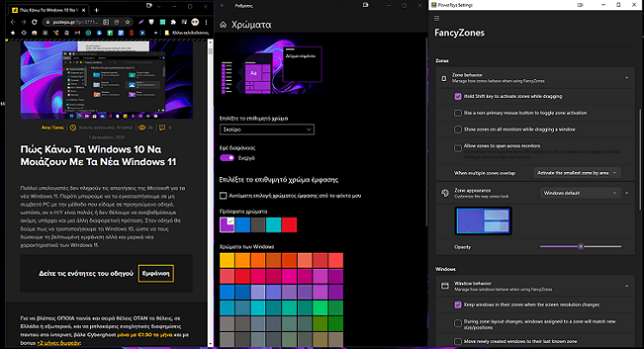Click the article headline text

click(98, 156)
